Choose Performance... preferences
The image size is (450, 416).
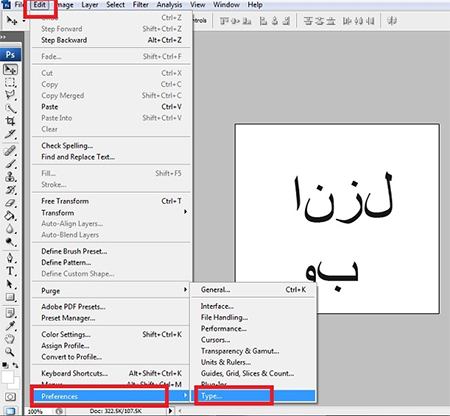[254, 329]
